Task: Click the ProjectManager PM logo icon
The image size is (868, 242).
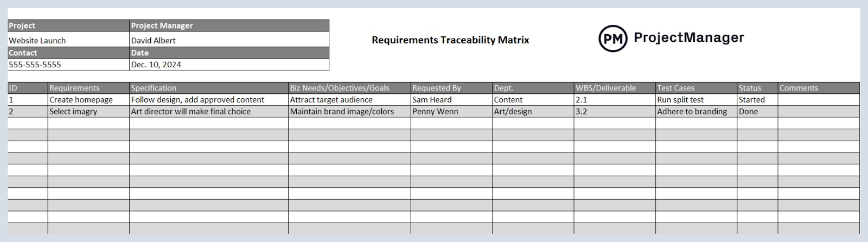Action: [612, 39]
